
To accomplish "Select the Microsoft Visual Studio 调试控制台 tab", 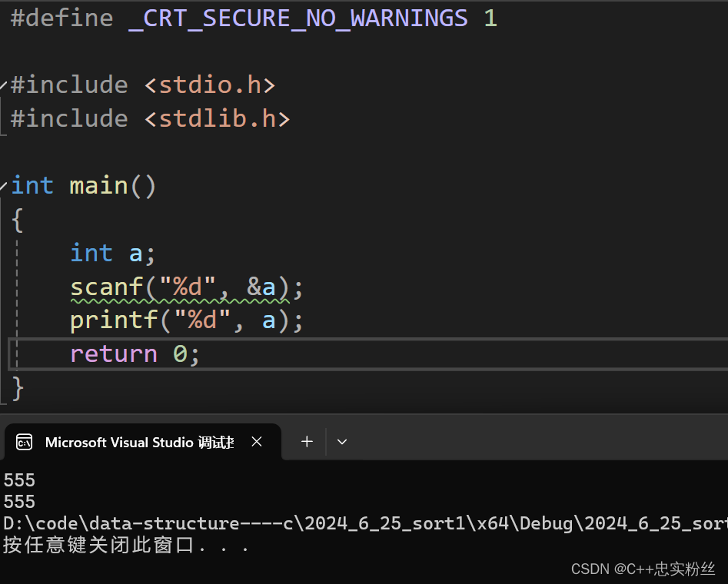I will (x=138, y=442).
